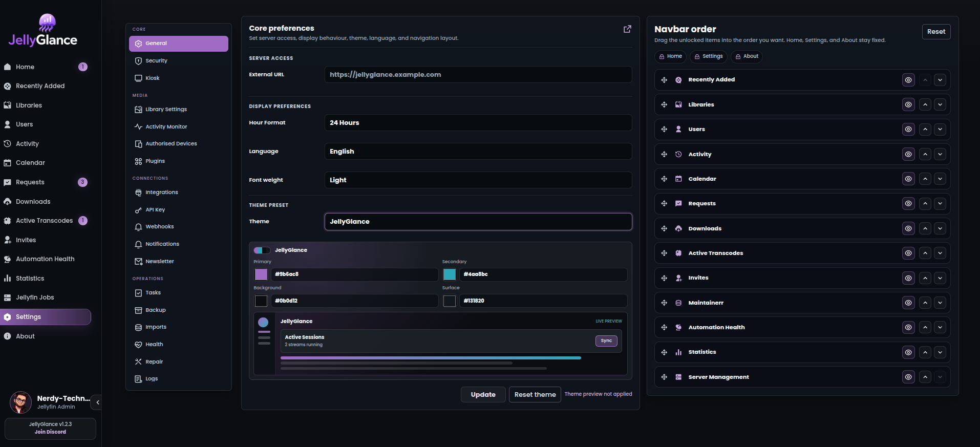Click the Maintainerr database icon in Navbar order

pyautogui.click(x=678, y=303)
